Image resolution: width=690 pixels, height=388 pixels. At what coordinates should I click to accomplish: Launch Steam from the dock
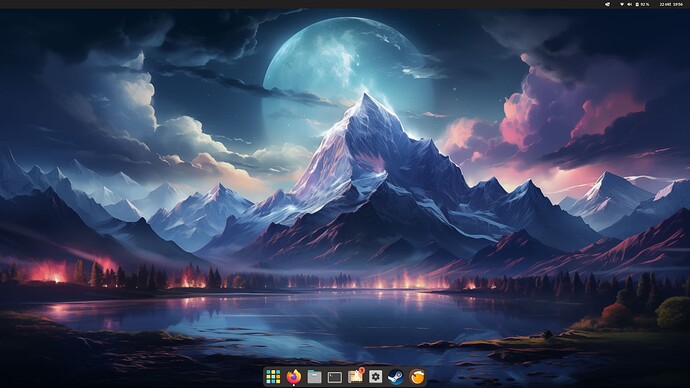click(396, 377)
